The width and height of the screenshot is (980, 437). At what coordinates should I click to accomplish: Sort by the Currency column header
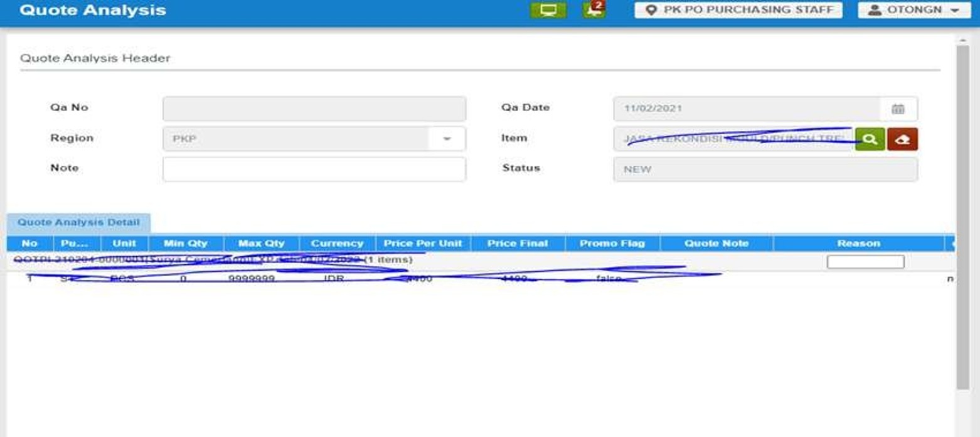pyautogui.click(x=338, y=244)
